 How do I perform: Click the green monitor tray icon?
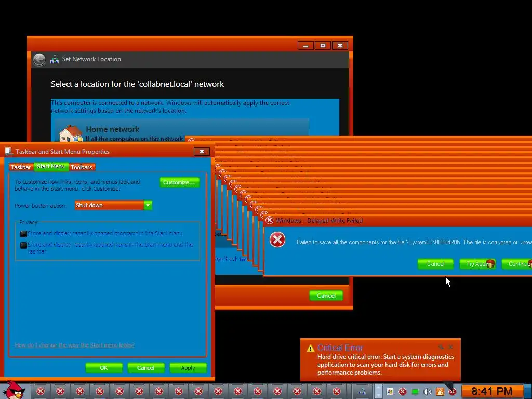click(x=415, y=392)
